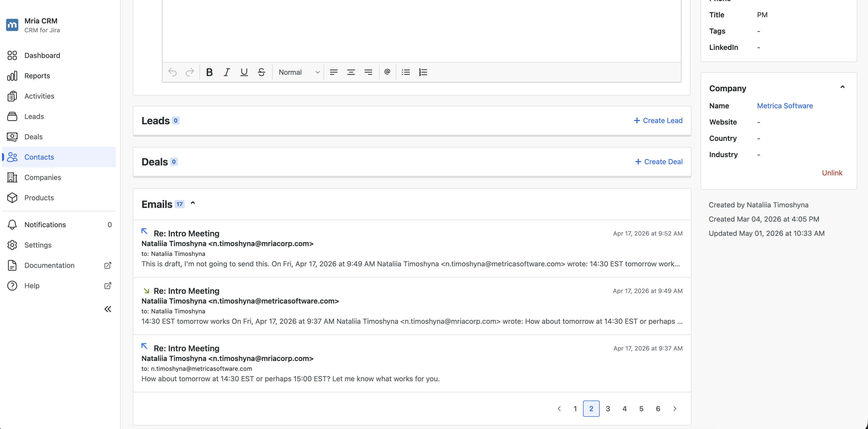The width and height of the screenshot is (868, 429).
Task: Go to emails page 1
Action: pos(575,408)
